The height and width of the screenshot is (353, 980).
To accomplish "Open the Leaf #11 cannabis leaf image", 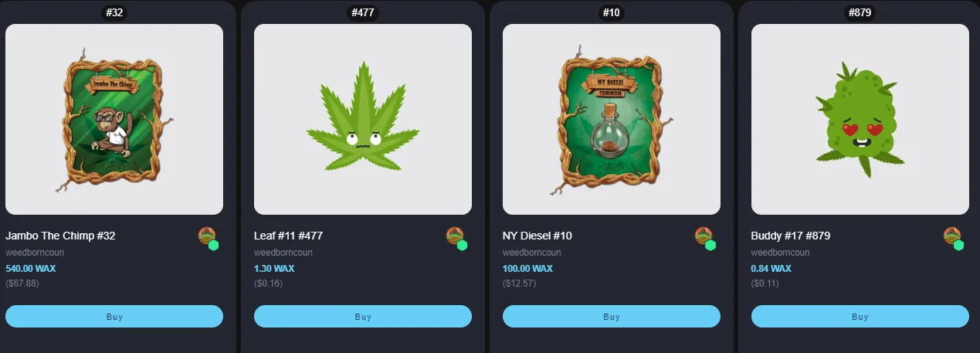I will (x=363, y=119).
